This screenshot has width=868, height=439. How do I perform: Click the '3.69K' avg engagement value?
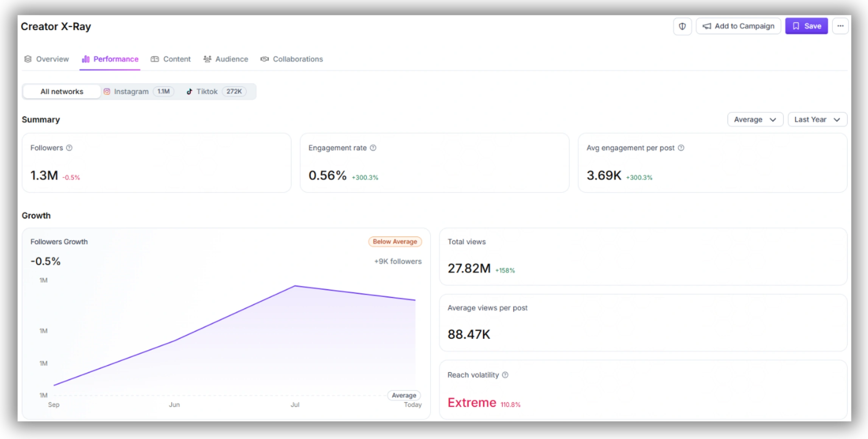point(604,176)
